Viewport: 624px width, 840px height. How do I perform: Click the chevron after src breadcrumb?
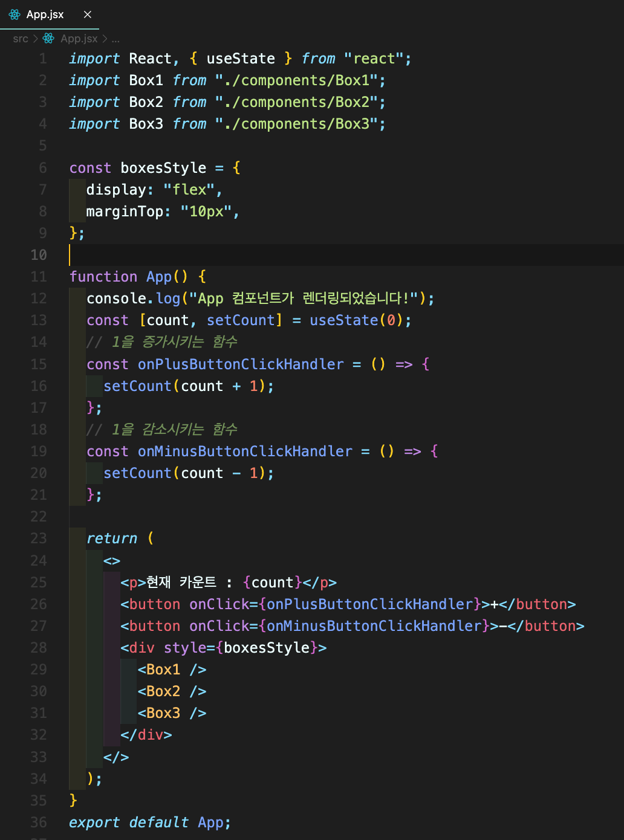[36, 39]
